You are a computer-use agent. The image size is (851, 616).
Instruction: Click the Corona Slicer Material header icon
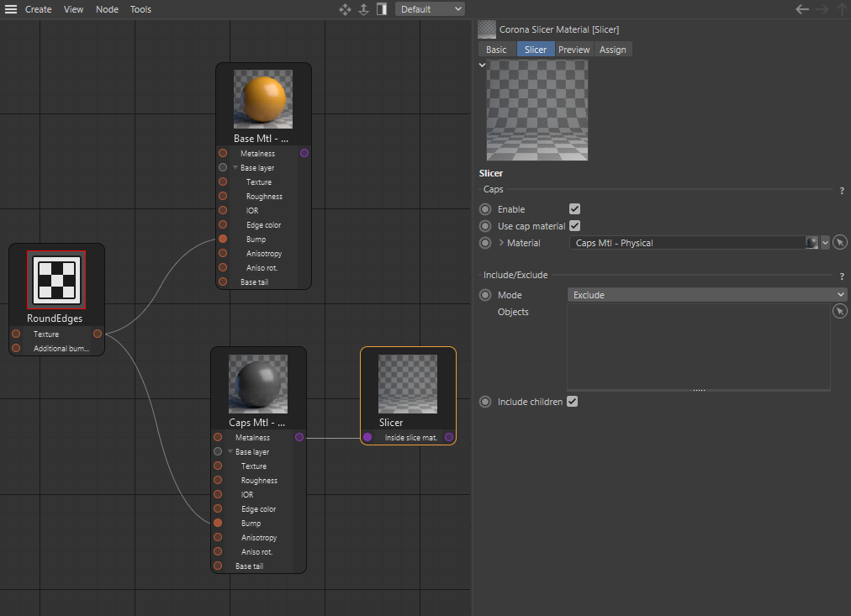point(487,29)
